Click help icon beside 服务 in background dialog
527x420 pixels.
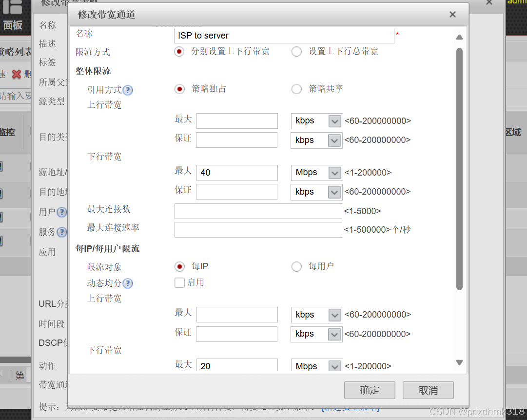coord(62,232)
